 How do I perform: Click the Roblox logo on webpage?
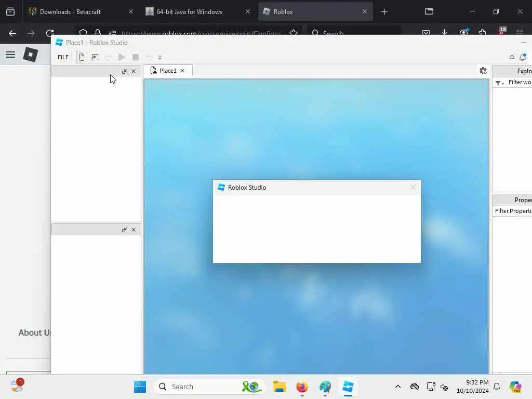tap(30, 54)
